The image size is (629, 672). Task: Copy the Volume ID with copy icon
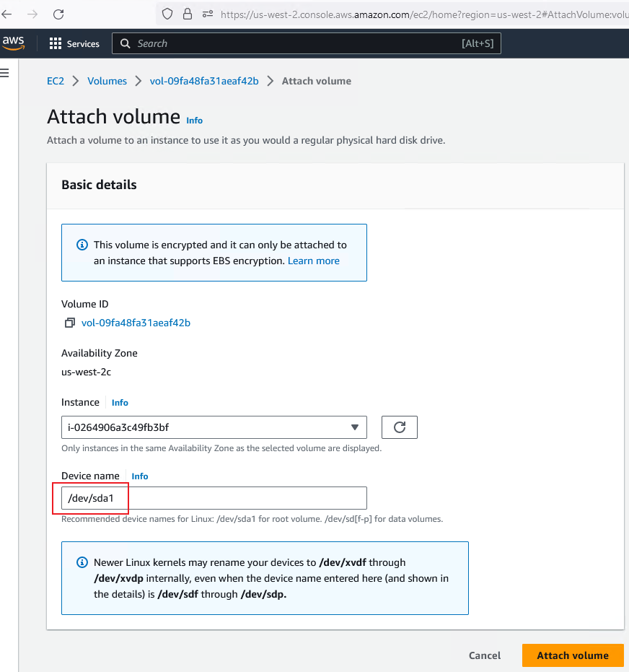tap(70, 323)
